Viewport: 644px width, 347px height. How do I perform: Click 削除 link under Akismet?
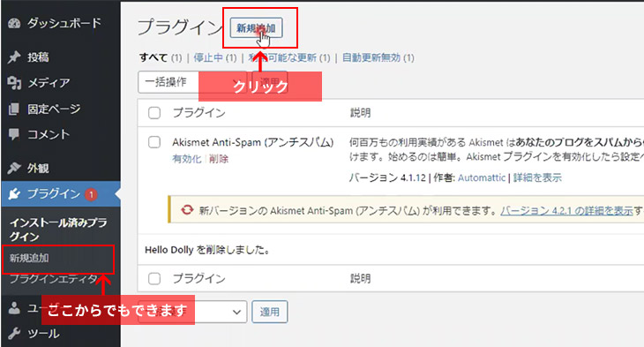click(x=219, y=159)
